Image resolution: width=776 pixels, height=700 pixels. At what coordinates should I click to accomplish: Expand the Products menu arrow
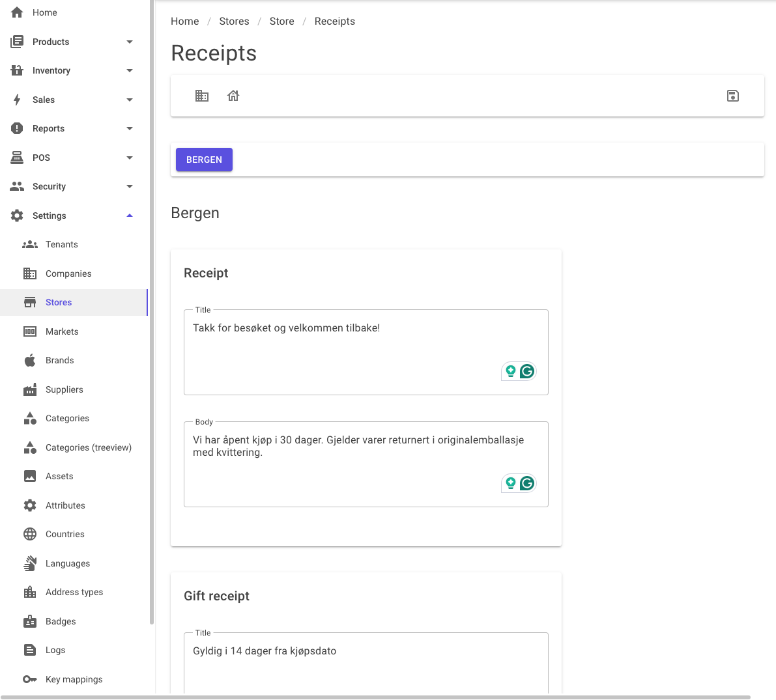click(130, 42)
